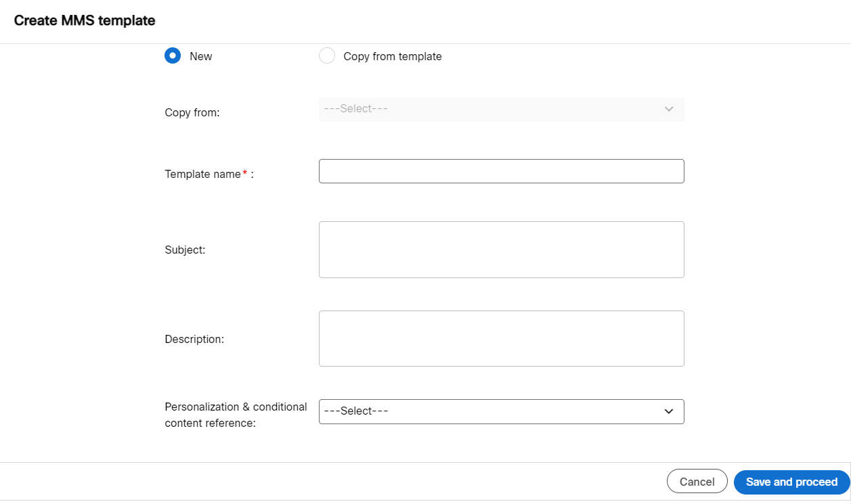Click the "Copy from:" field label

[192, 112]
